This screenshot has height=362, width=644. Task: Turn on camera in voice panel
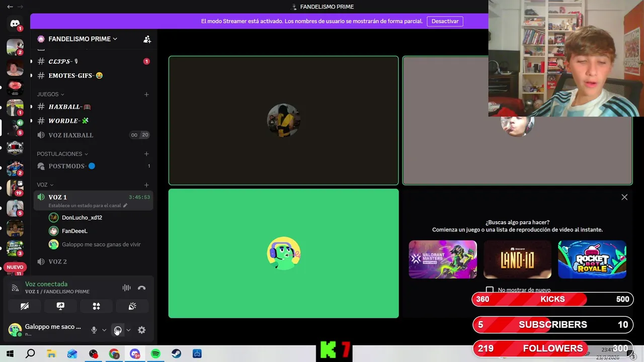pos(25,306)
